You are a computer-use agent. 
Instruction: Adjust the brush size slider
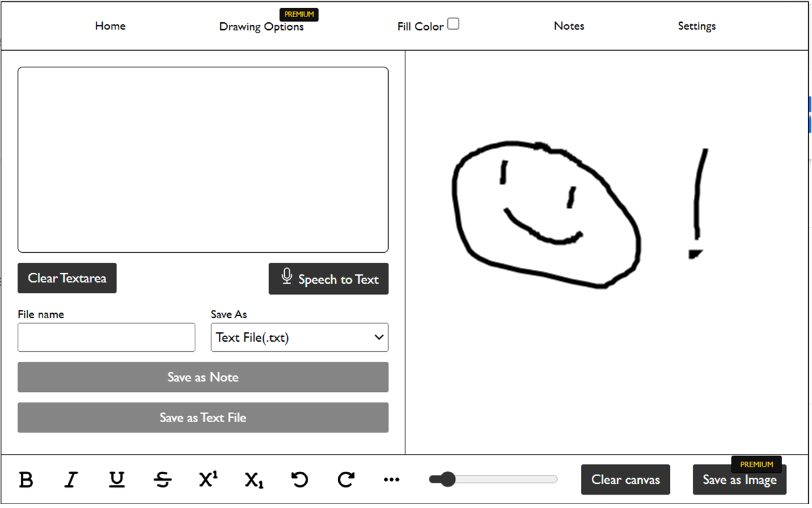point(447,479)
